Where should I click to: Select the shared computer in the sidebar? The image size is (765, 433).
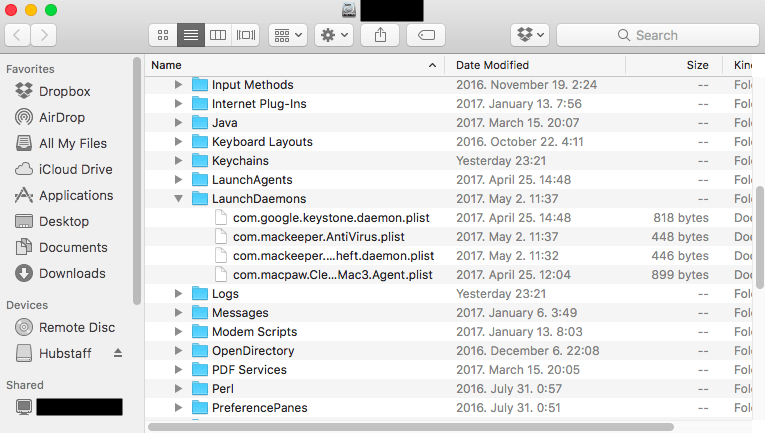tap(69, 407)
